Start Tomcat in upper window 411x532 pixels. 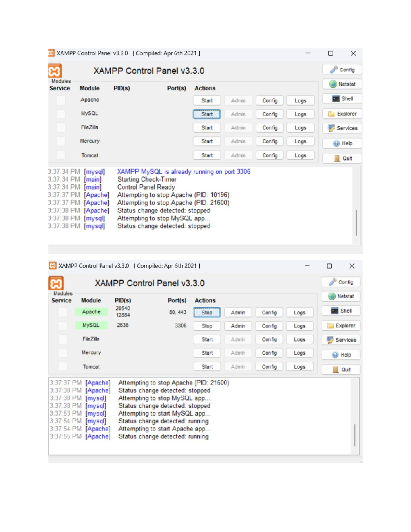point(207,156)
